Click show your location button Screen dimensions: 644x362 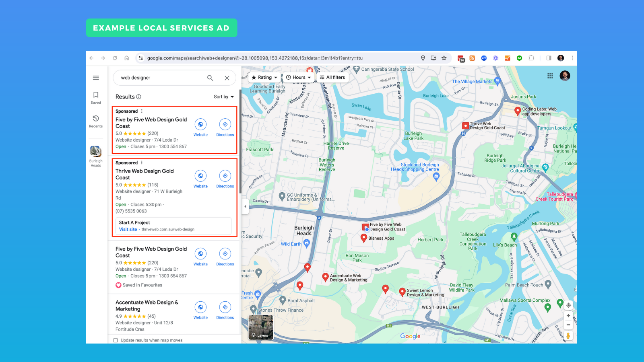tap(568, 305)
